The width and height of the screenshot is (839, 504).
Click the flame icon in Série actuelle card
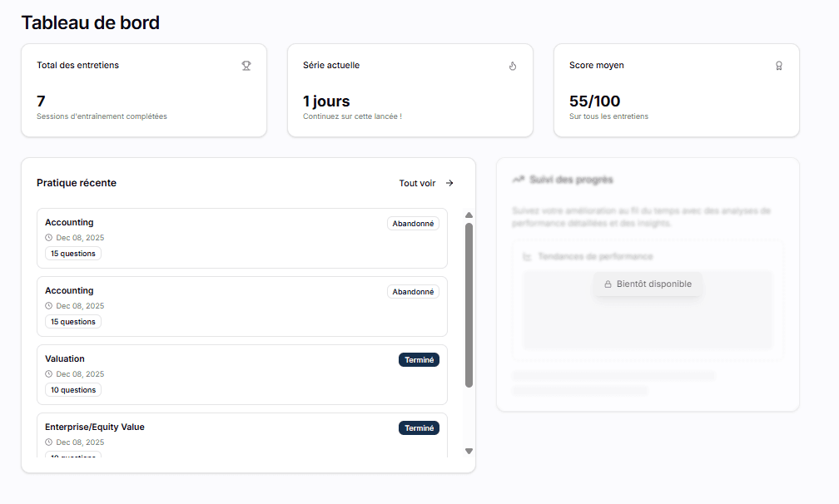[513, 66]
